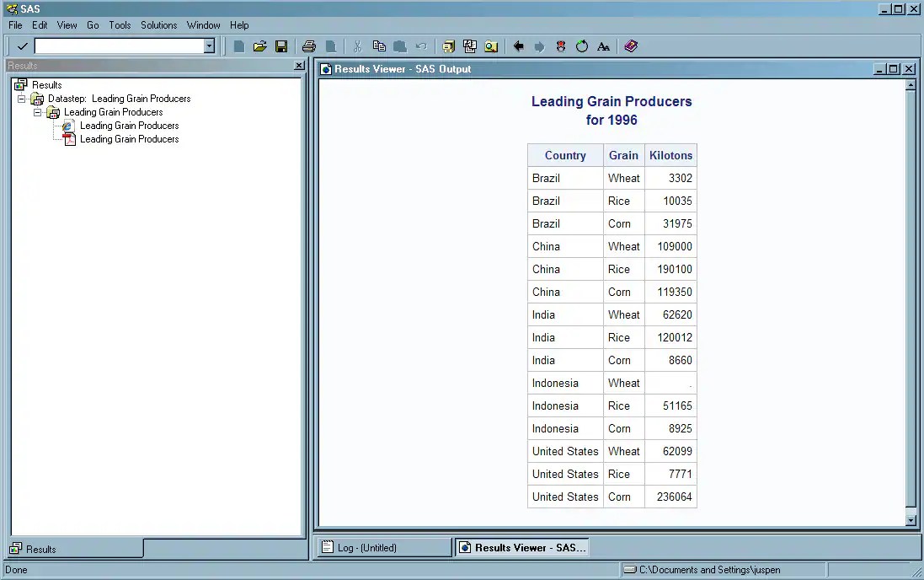Screen dimensions: 924x580
Task: Click the Break (traffic light) toolbar icon
Action: click(560, 46)
